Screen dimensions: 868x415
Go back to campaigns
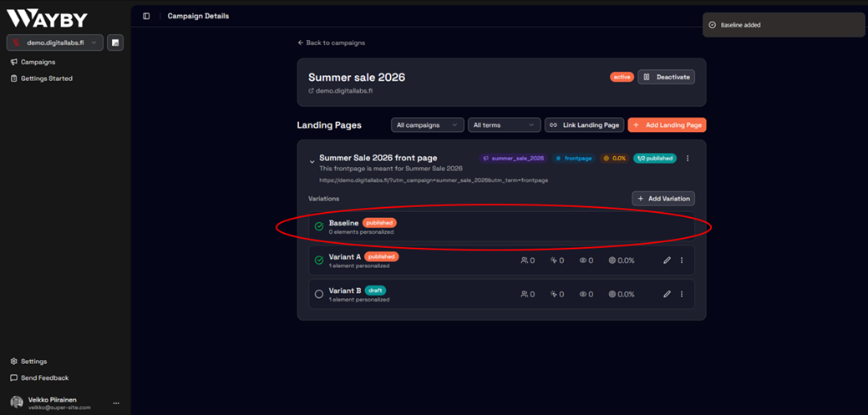pos(331,43)
